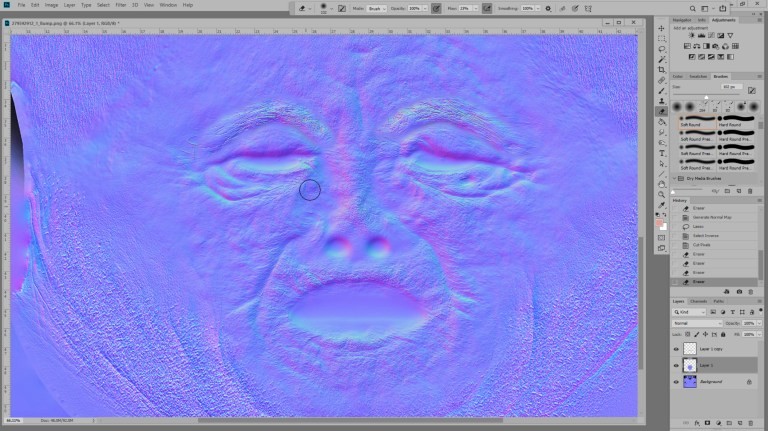The image size is (768, 431).
Task: Add a layer mask
Action: pos(707,423)
